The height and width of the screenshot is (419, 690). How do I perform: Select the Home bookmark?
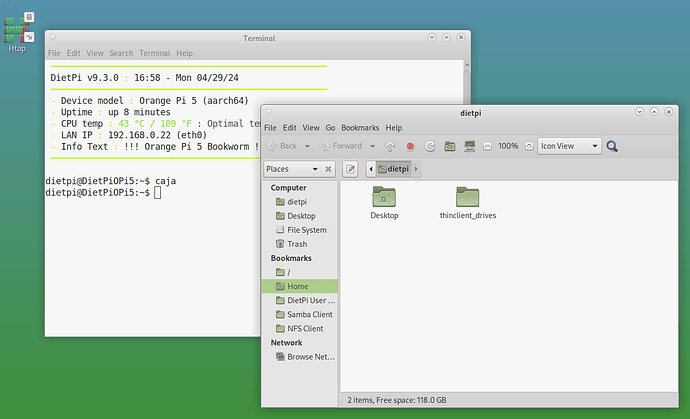(300, 286)
